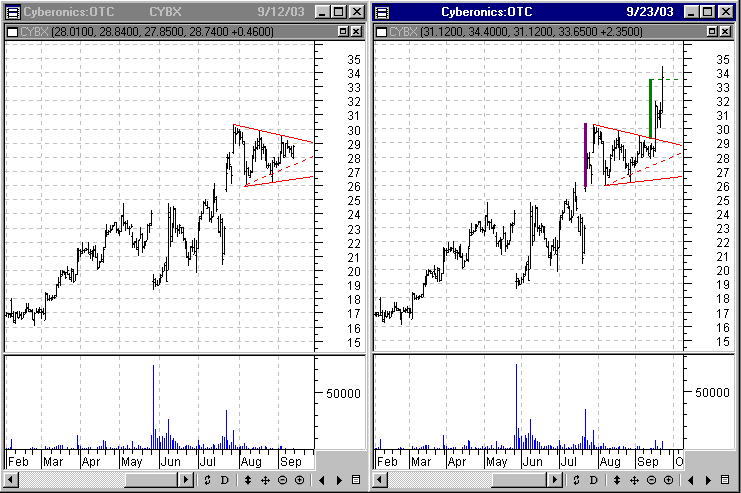The image size is (741, 493).
Task: Zoom in with the plus icon in the 9/12/03 window
Action: tap(300, 480)
